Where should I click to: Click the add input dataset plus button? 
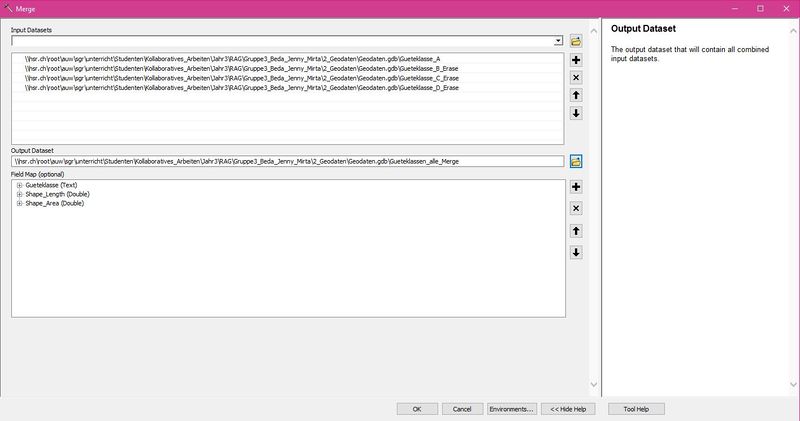(x=576, y=60)
